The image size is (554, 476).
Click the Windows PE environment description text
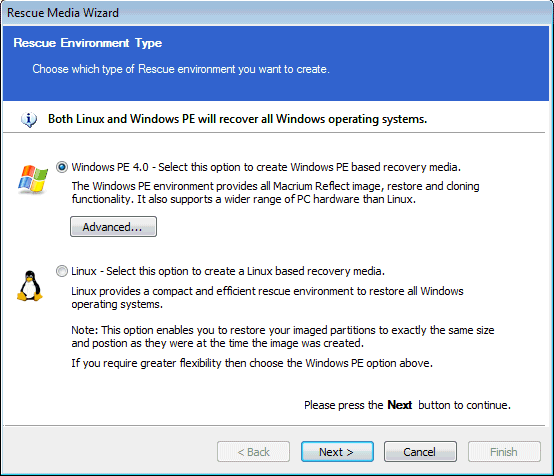click(x=275, y=193)
